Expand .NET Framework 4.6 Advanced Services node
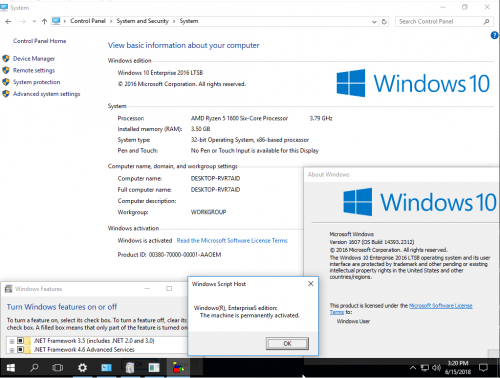 (12, 350)
